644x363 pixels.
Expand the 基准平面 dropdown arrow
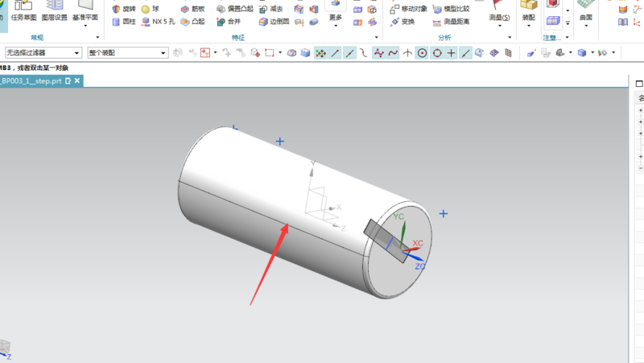(x=85, y=26)
